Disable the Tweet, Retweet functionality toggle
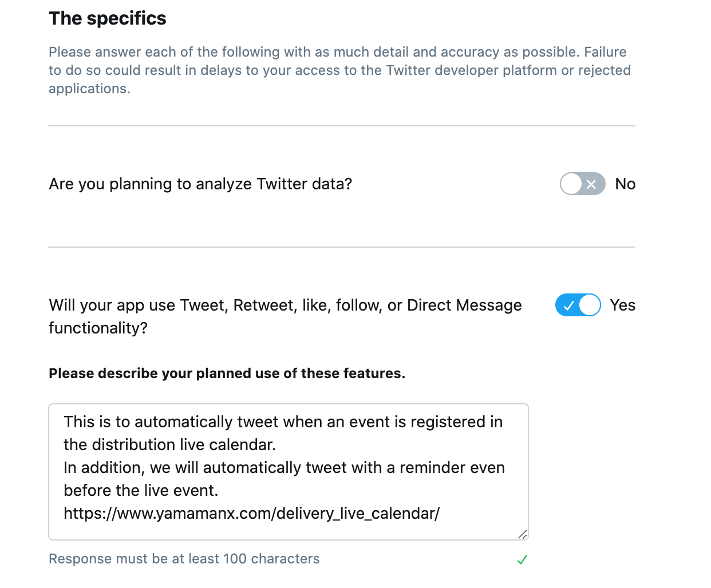The height and width of the screenshot is (588, 711). [578, 305]
